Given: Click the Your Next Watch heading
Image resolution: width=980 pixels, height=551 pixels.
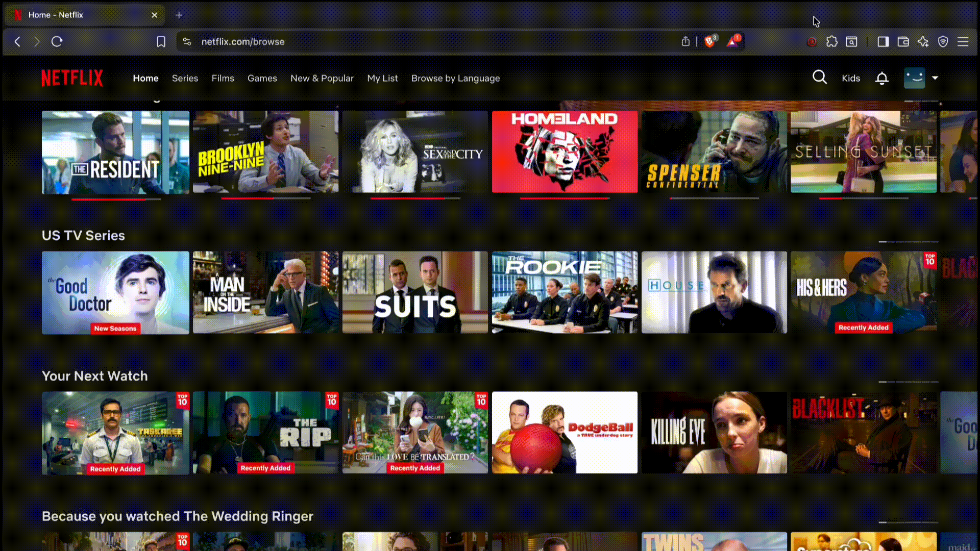Looking at the screenshot, I should click(x=94, y=376).
